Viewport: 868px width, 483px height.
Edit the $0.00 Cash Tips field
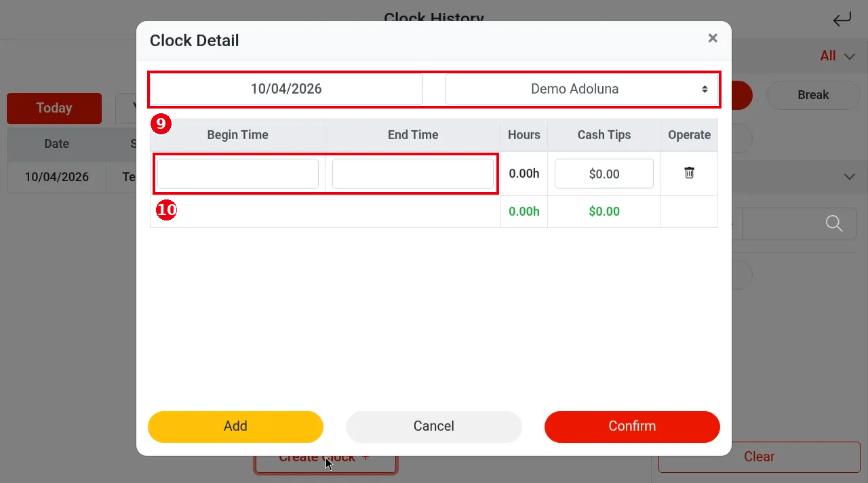click(604, 174)
